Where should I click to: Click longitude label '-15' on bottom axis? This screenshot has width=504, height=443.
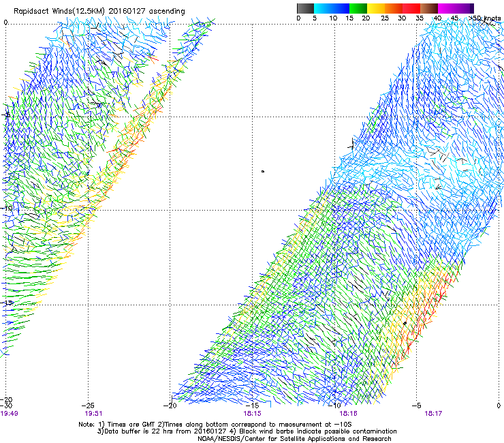(252, 406)
